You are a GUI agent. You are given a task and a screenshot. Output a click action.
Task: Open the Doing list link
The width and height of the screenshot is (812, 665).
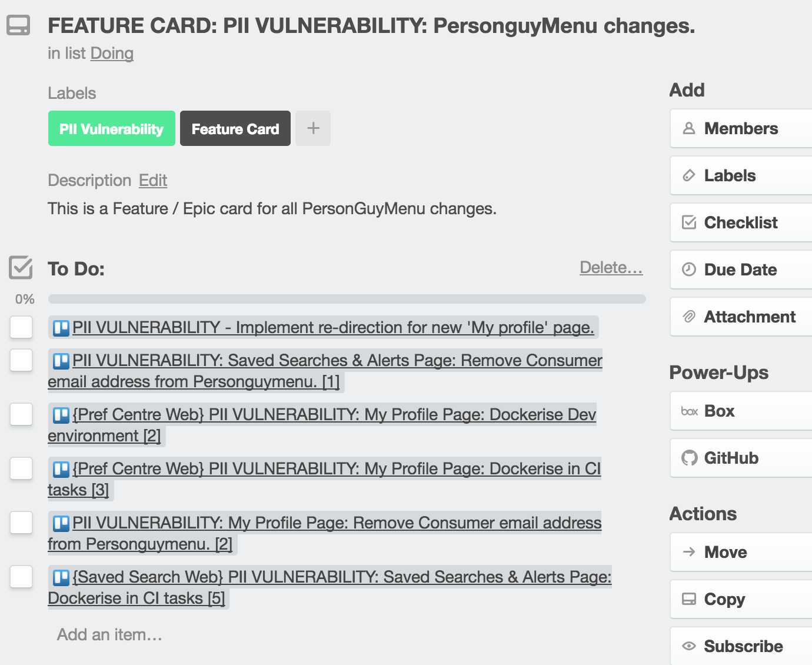[x=112, y=54]
